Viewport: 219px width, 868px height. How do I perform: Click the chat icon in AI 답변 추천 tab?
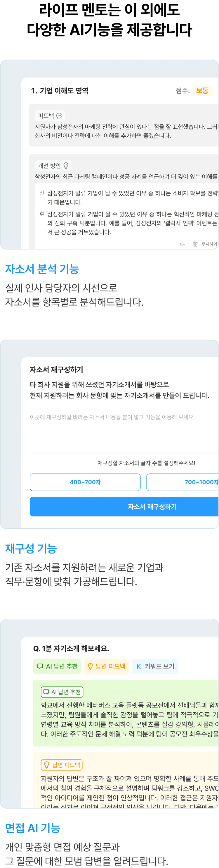pos(40,666)
